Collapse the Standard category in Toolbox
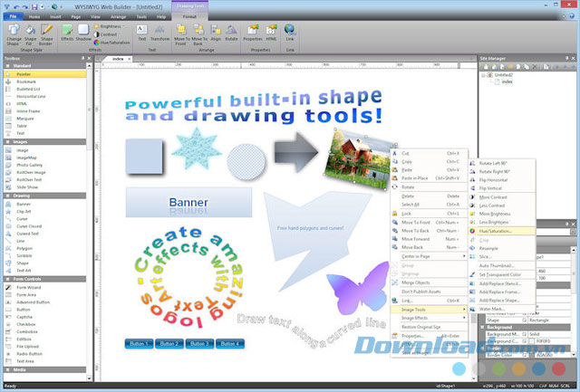 (7, 66)
